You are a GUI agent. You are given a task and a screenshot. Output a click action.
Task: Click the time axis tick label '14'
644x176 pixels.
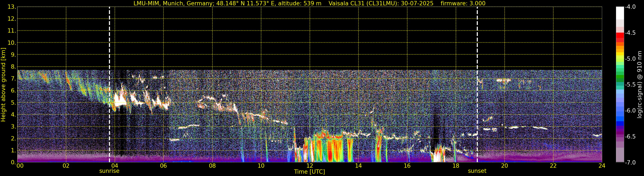(x=358, y=166)
